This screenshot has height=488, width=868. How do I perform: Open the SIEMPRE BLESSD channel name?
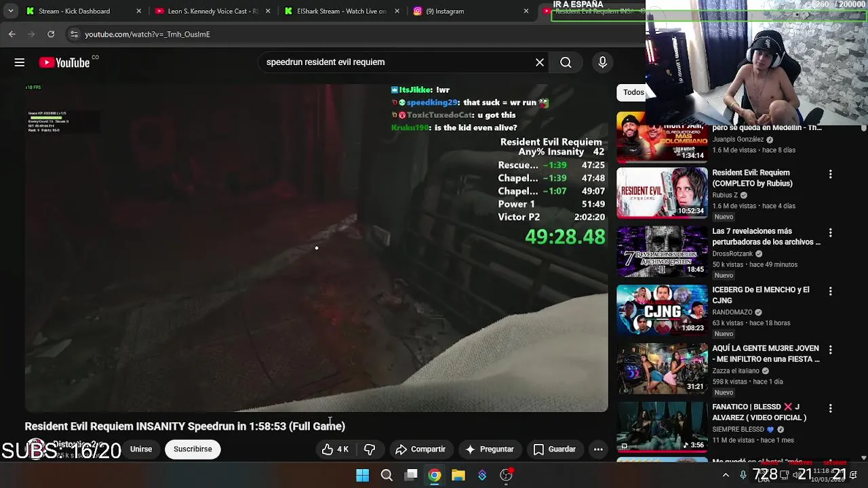point(738,430)
